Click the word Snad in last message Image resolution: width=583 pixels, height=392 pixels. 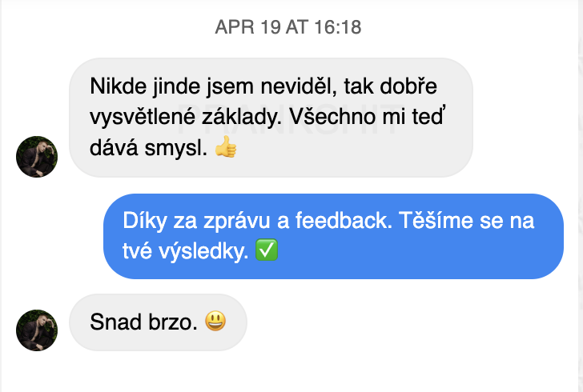(116, 322)
